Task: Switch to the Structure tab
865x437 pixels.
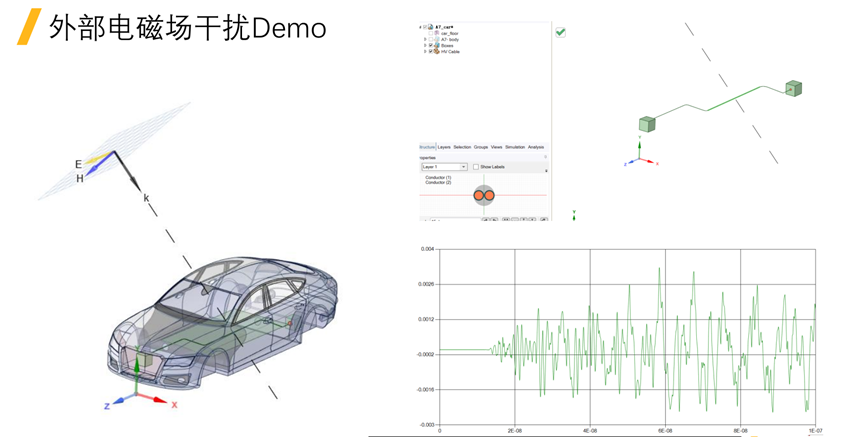Action: [427, 147]
